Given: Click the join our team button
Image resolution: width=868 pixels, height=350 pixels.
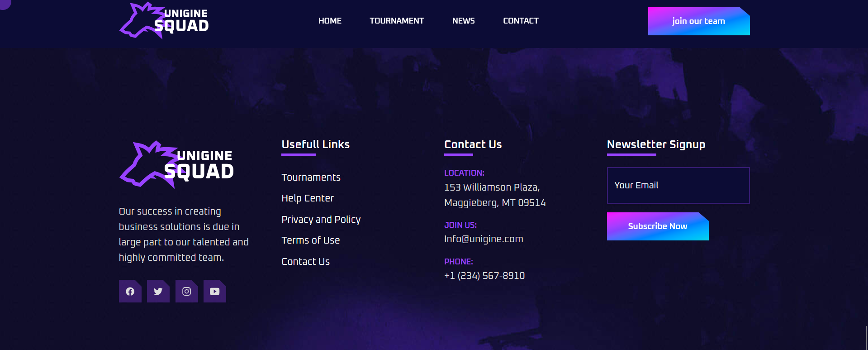Looking at the screenshot, I should click(x=699, y=21).
